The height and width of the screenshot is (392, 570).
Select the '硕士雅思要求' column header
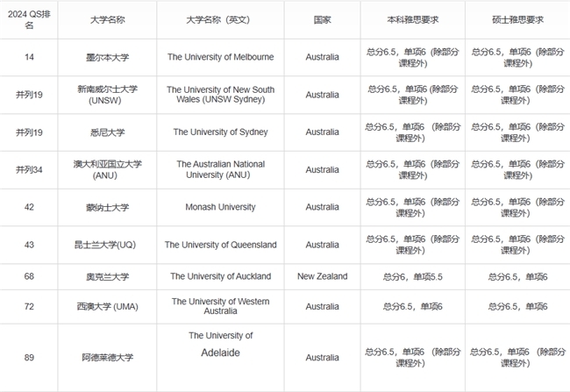point(517,19)
